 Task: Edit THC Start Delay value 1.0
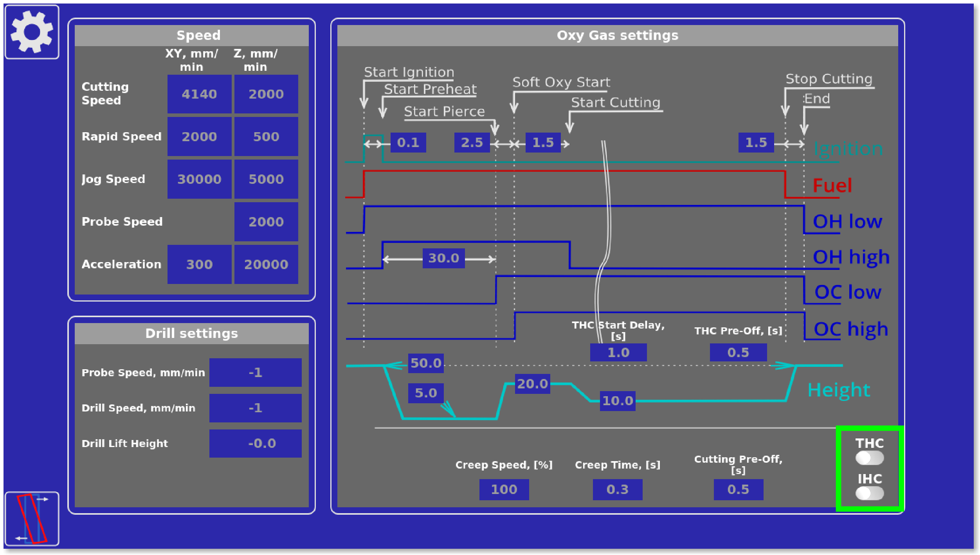pyautogui.click(x=618, y=352)
